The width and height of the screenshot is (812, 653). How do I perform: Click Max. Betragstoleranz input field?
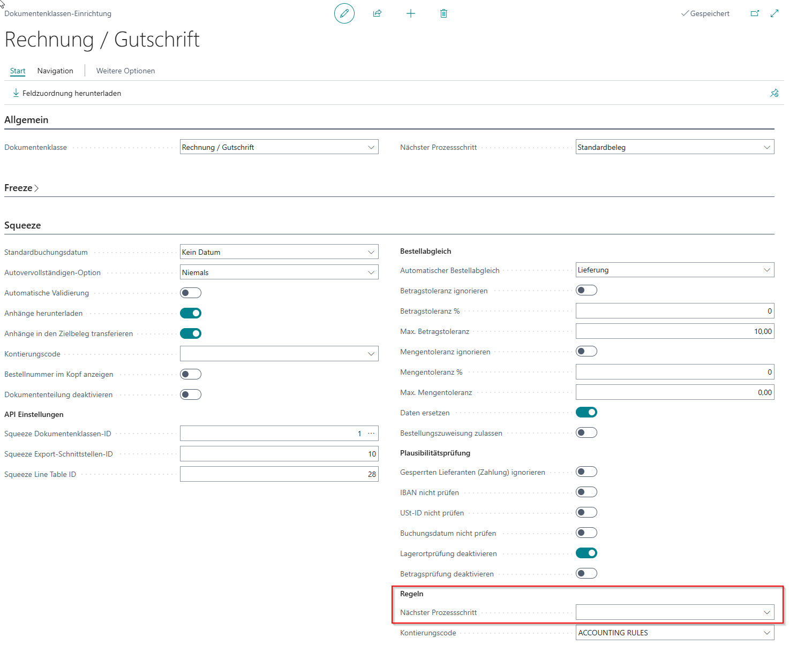(x=674, y=331)
